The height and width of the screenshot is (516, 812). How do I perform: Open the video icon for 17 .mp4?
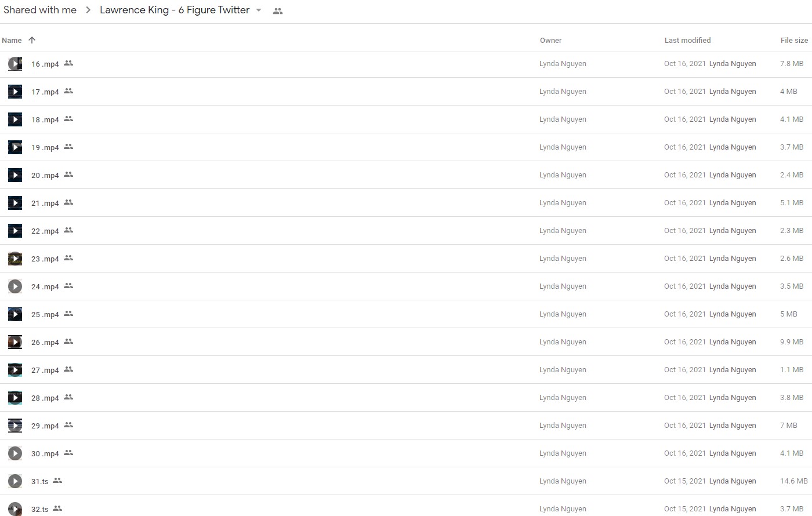pos(15,92)
